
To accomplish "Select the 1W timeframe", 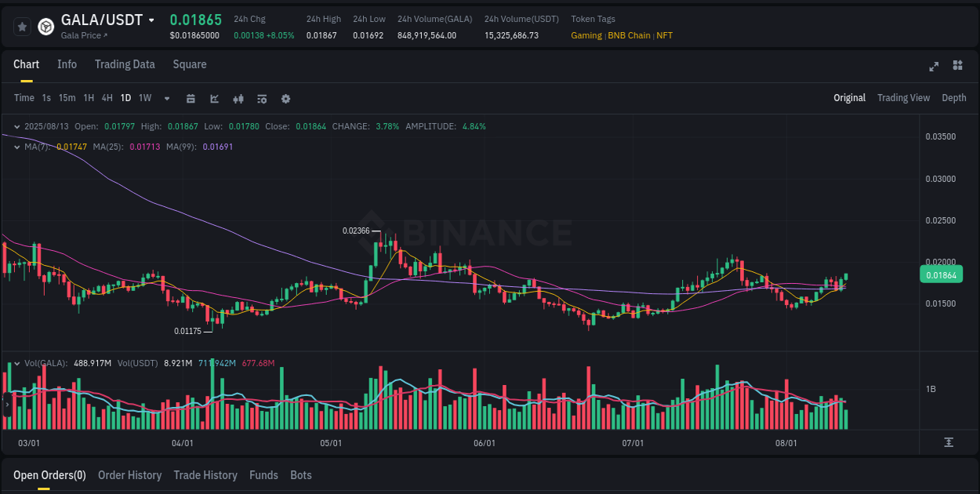I will [144, 98].
